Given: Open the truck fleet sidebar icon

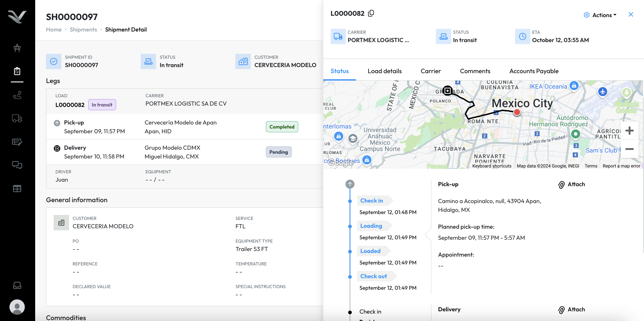Looking at the screenshot, I should (17, 118).
